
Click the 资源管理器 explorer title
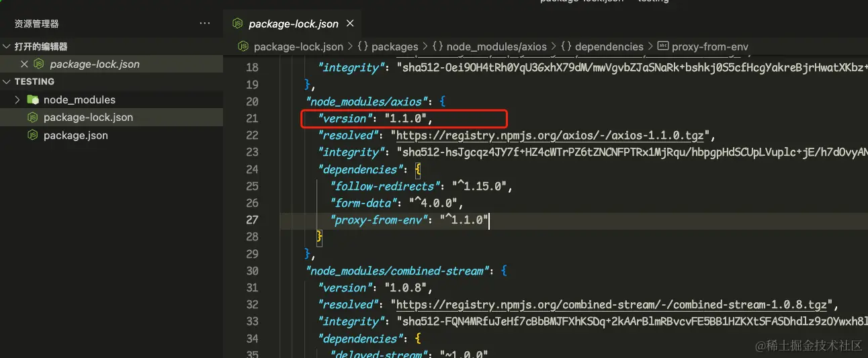pyautogui.click(x=37, y=24)
